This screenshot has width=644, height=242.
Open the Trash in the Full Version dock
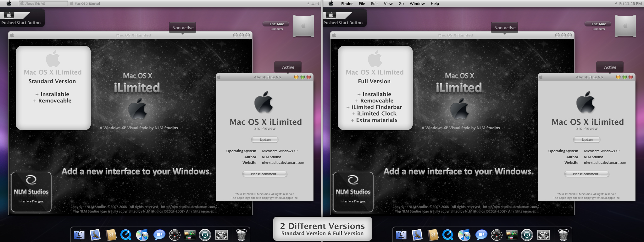[x=563, y=235]
